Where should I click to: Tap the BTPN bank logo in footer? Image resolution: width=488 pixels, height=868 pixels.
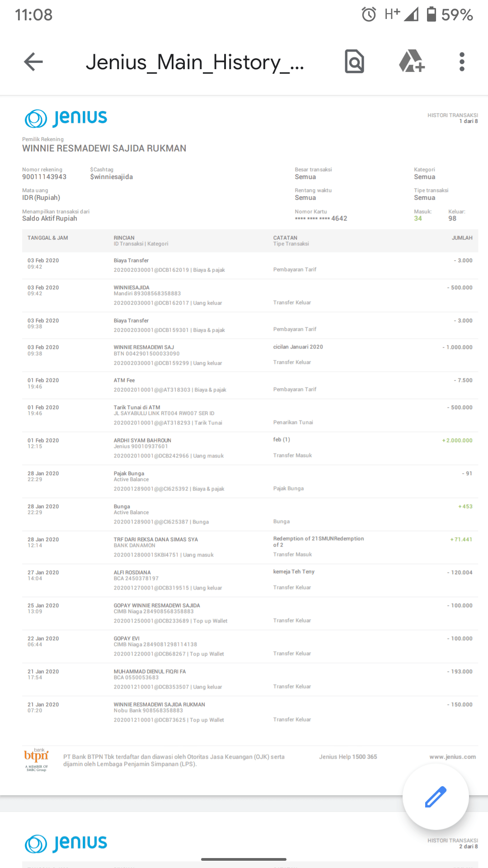click(36, 759)
